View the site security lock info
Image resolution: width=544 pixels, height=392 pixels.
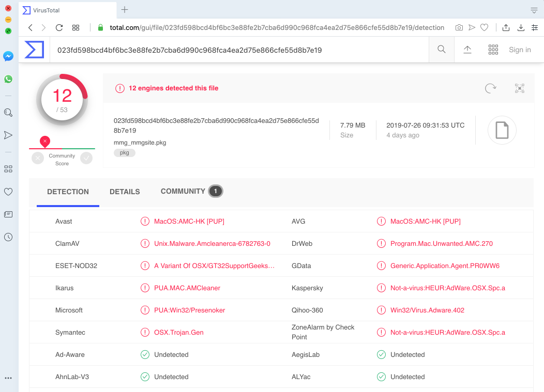point(100,28)
